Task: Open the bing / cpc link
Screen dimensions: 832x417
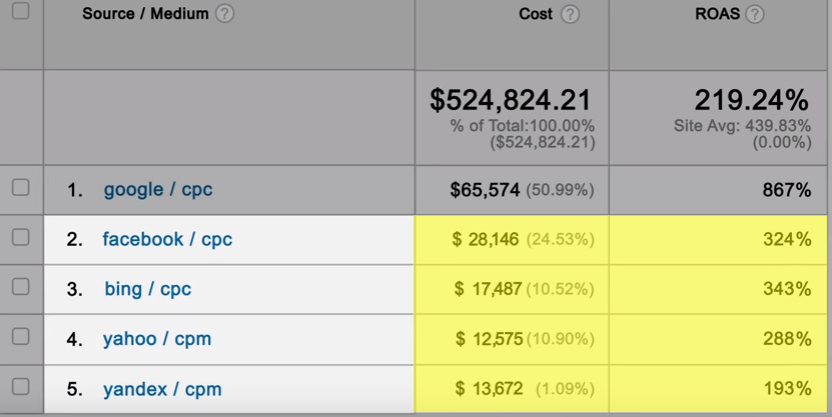Action: pos(148,289)
